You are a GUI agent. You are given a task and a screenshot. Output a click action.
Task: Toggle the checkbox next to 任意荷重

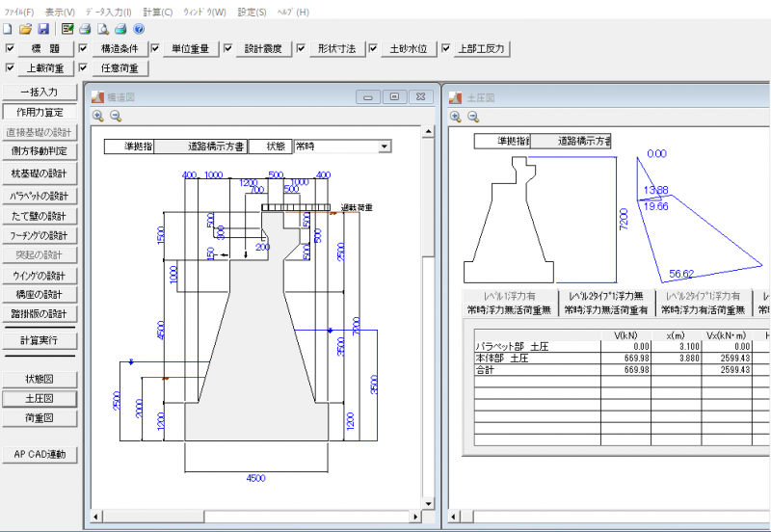pos(83,67)
